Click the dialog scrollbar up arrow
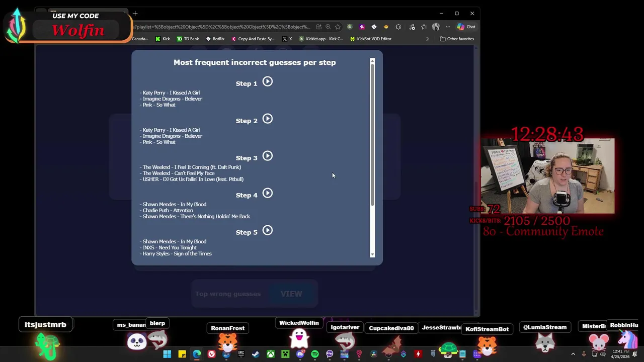The height and width of the screenshot is (362, 644). 372,61
